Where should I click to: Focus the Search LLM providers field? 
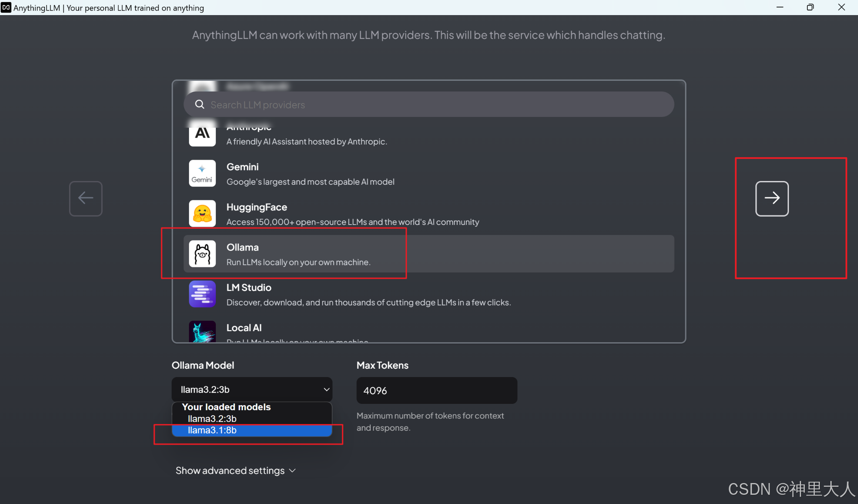(436, 104)
